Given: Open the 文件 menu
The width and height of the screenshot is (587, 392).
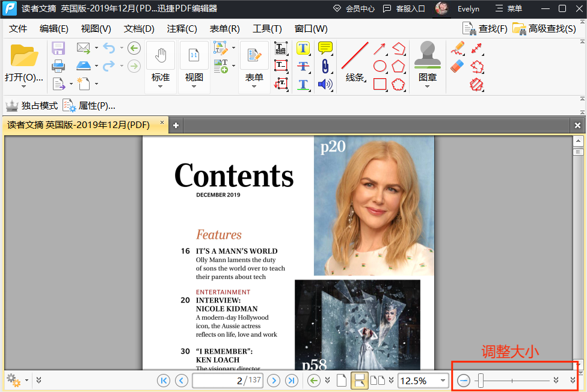Looking at the screenshot, I should pos(18,29).
